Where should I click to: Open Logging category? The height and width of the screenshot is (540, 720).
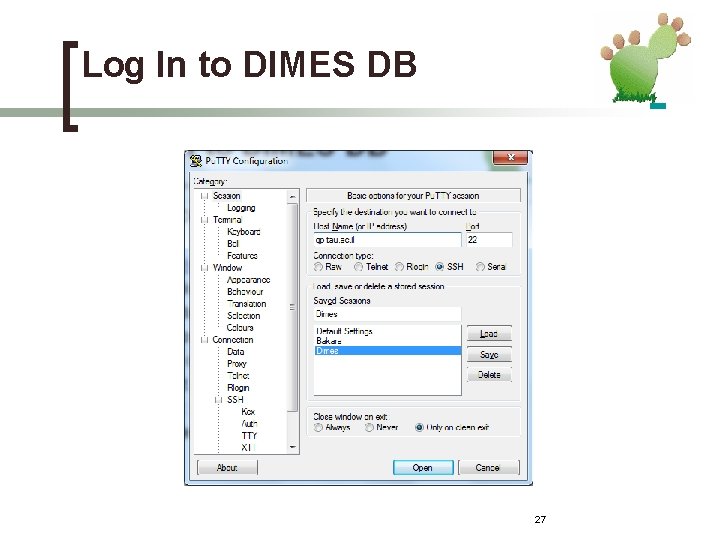pyautogui.click(x=241, y=208)
